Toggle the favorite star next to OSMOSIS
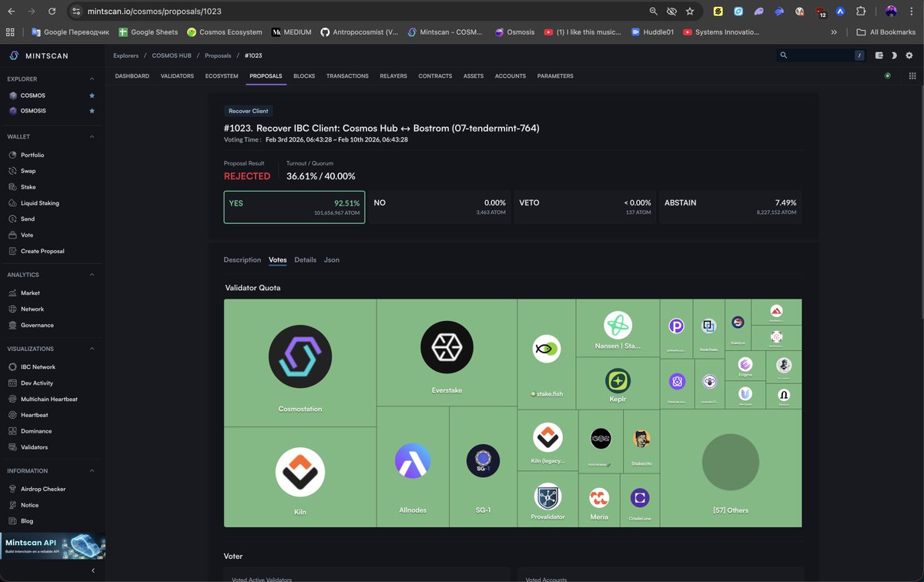The height and width of the screenshot is (582, 924). pyautogui.click(x=91, y=110)
